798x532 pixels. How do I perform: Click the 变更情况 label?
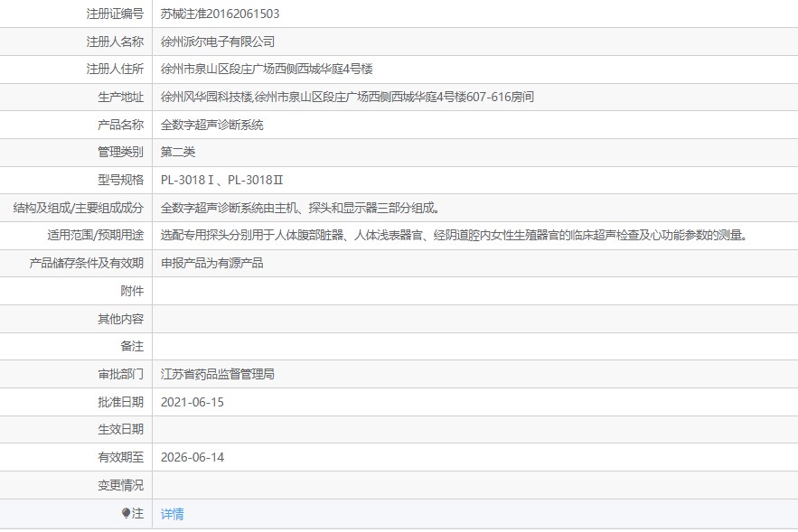pos(120,485)
